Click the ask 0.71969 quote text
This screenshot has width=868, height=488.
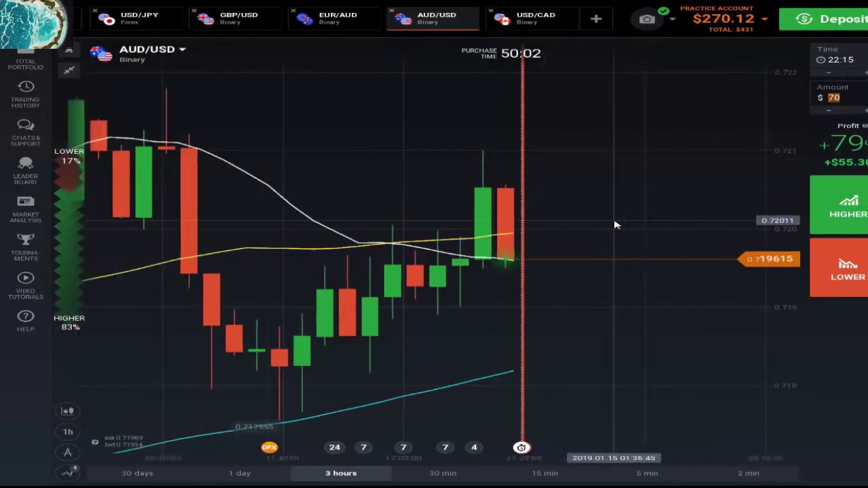pos(123,438)
